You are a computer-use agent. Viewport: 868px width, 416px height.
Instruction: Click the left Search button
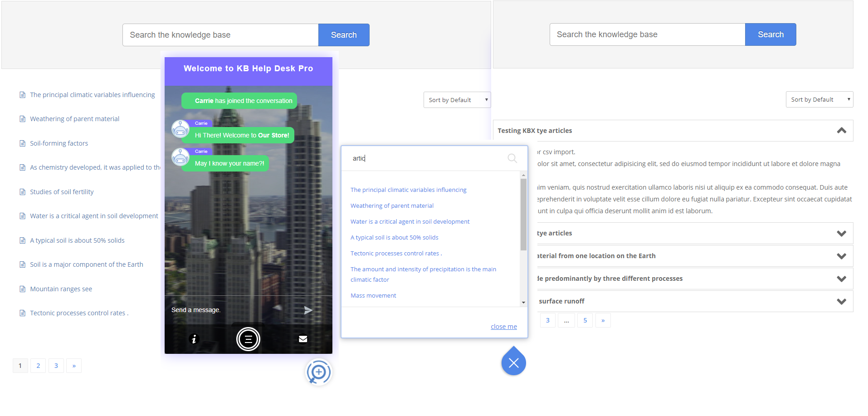pos(344,35)
